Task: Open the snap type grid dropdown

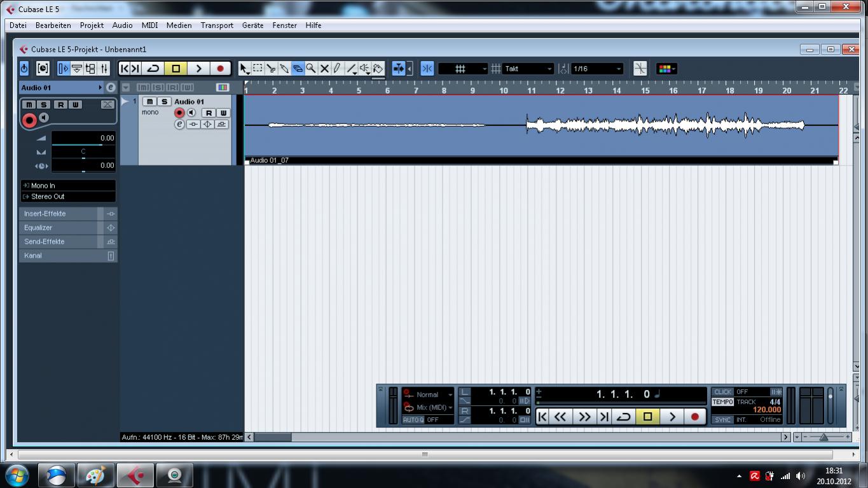Action: (x=463, y=69)
